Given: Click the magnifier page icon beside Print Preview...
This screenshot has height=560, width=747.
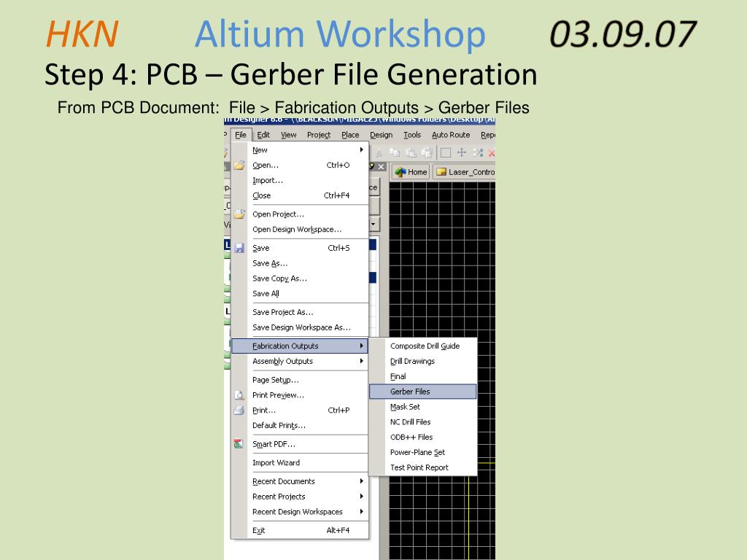Looking at the screenshot, I should click(239, 395).
